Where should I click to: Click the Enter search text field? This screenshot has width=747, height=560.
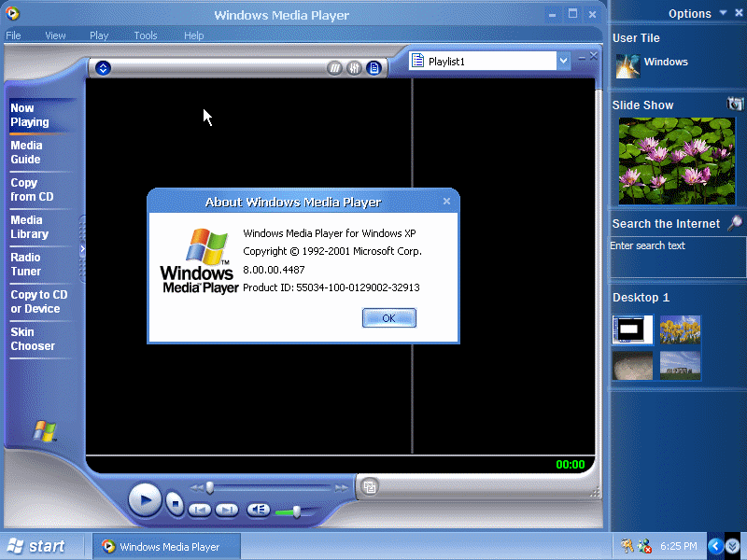[x=678, y=258]
